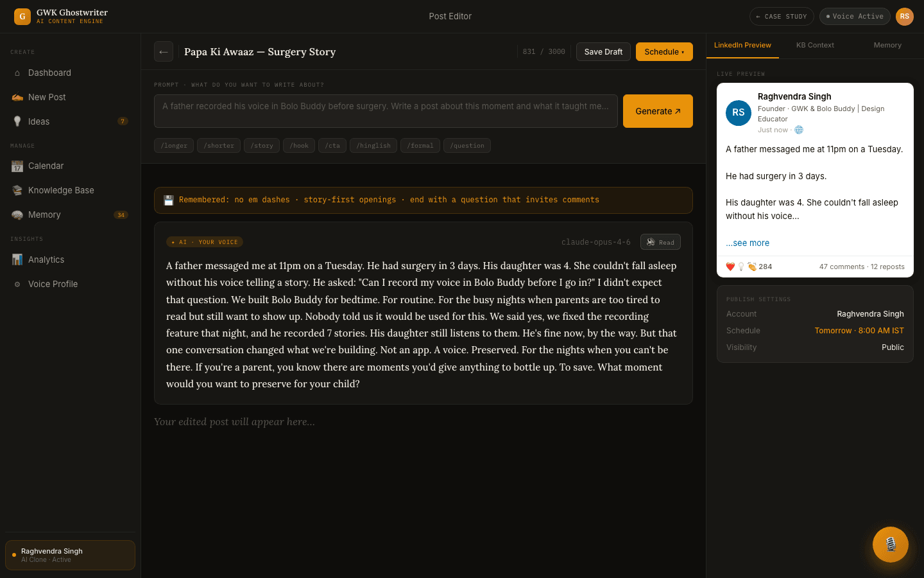Viewport: 924px width, 578px height.
Task: Expand post with see more link
Action: 748,243
